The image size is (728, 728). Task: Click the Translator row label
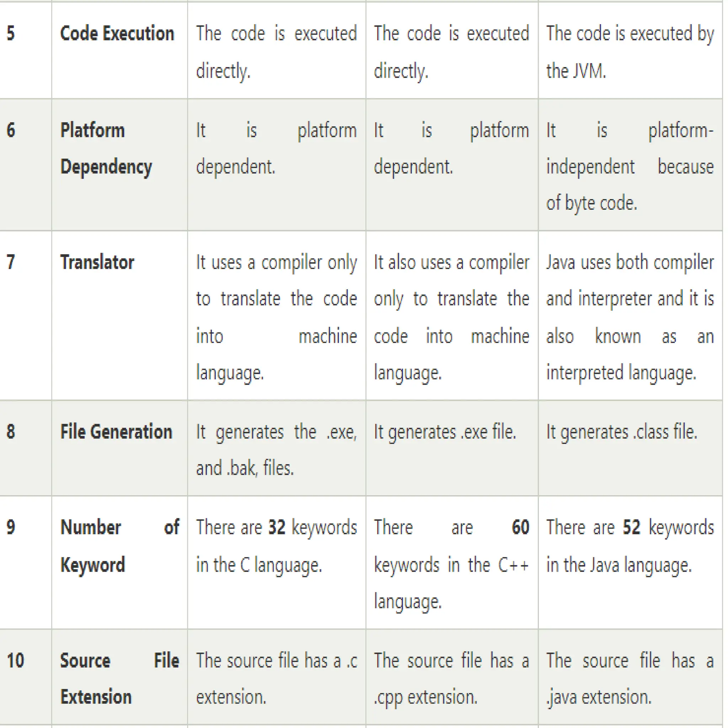97,263
